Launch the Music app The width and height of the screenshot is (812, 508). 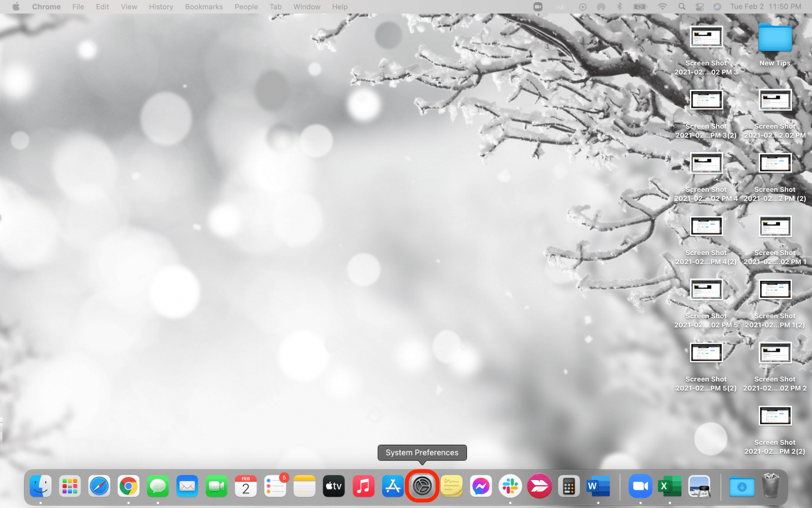click(x=363, y=486)
